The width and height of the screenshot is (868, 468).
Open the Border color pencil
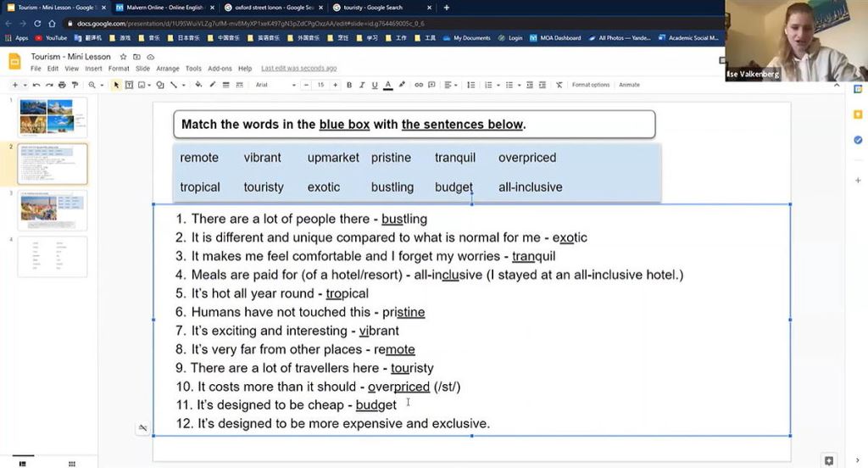pyautogui.click(x=213, y=85)
